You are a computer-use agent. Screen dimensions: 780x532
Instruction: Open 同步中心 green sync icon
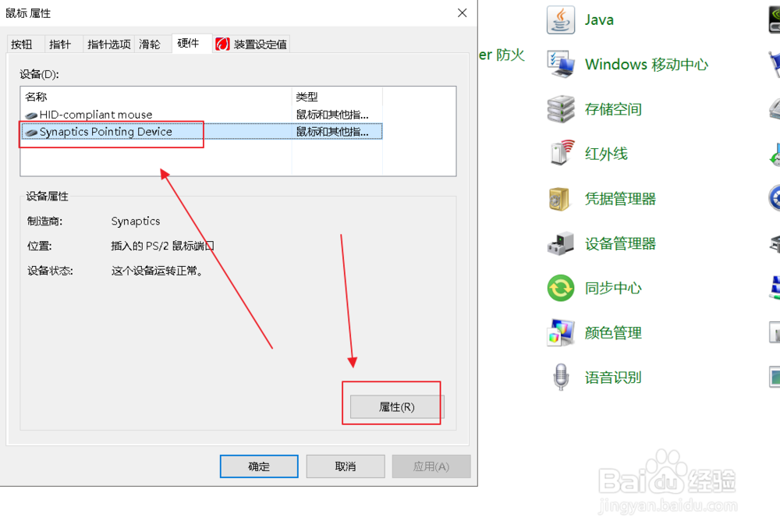[561, 288]
